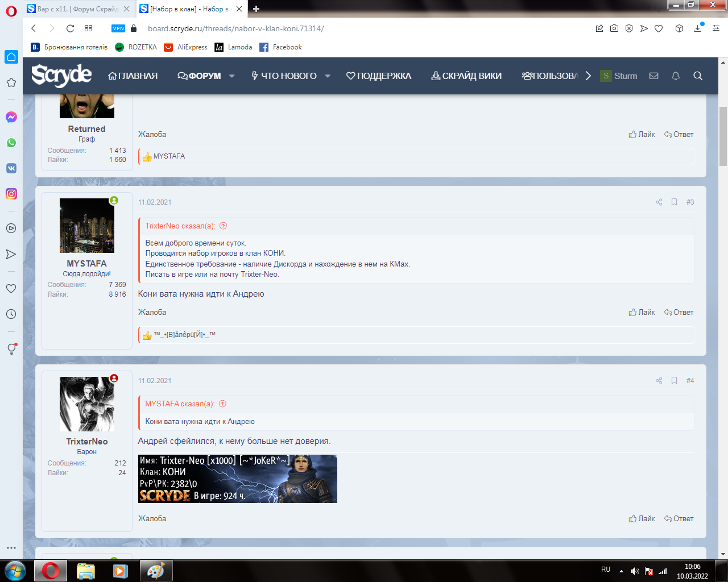Click Лайк on MYSTAFA's post #3
Screen dimensions: 728x582
[642, 313]
